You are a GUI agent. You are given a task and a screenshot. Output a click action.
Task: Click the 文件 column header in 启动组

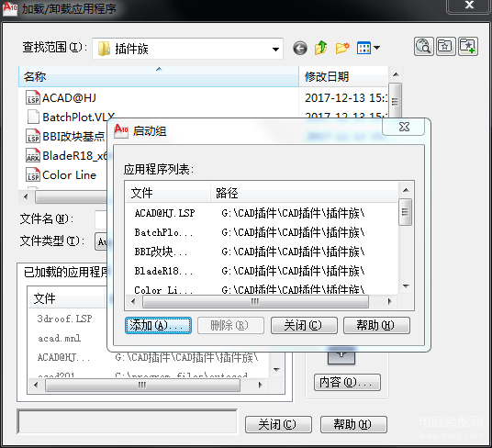[168, 193]
